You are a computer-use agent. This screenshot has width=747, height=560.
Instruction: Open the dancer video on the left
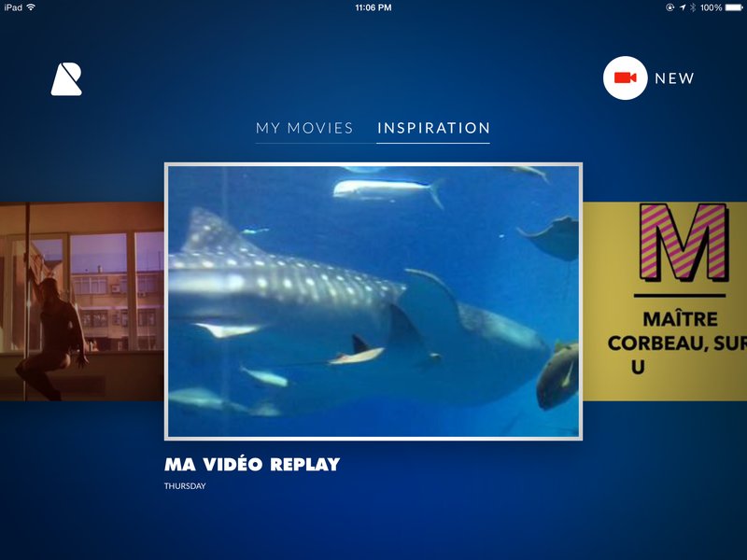coord(82,301)
